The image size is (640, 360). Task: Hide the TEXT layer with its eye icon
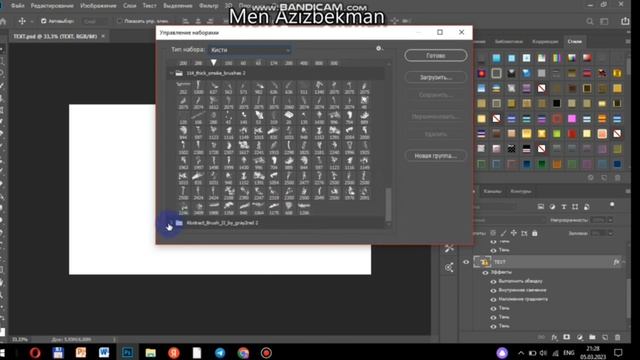(x=466, y=262)
